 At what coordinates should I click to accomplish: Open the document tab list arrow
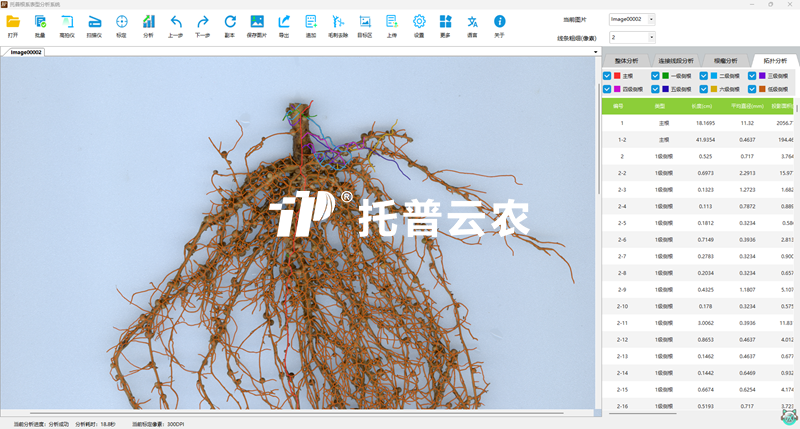pyautogui.click(x=595, y=52)
